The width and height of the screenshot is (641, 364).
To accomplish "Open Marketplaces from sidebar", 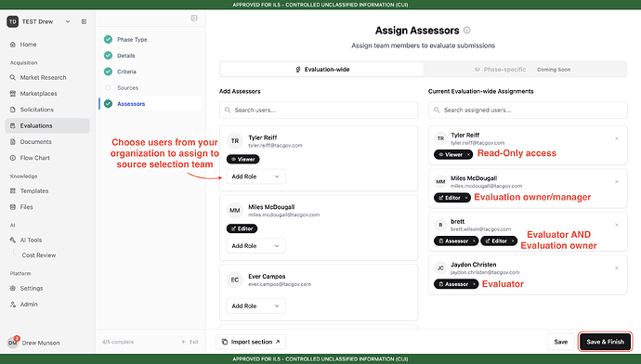I will point(38,94).
